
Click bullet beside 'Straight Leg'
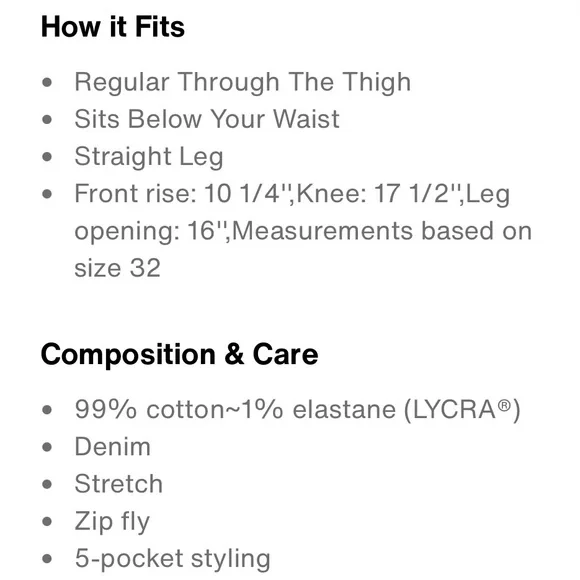click(47, 156)
